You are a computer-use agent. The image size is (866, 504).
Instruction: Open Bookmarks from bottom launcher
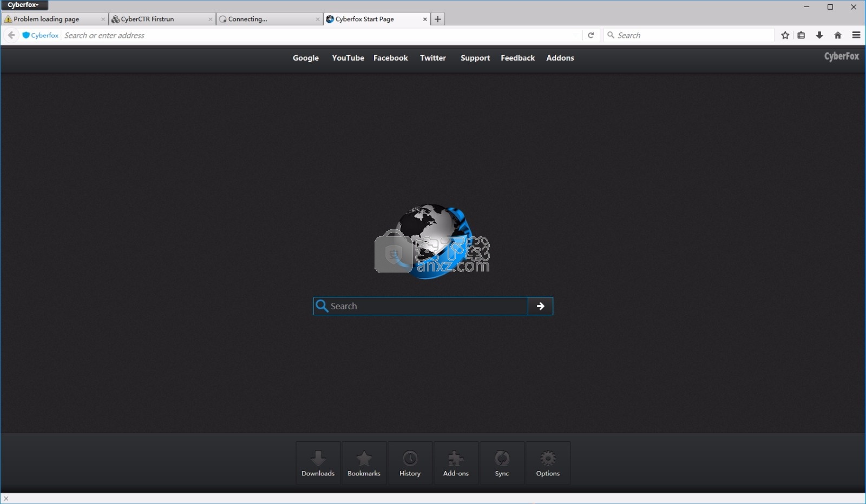click(x=364, y=463)
